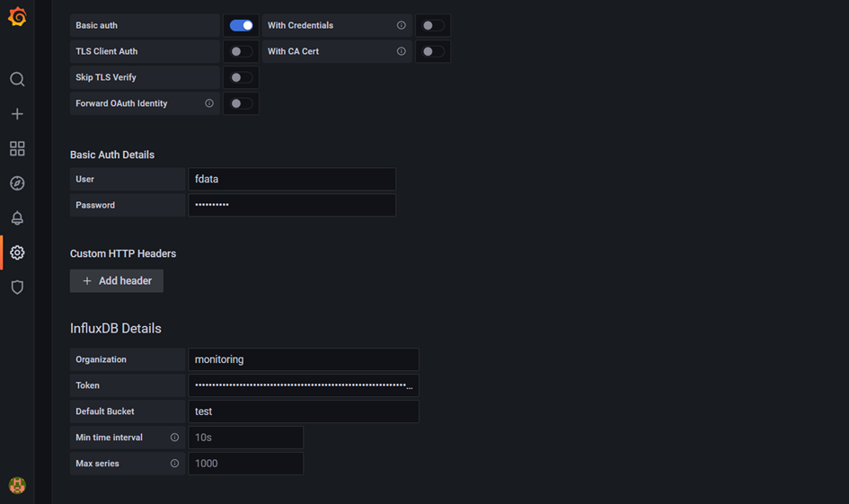Enable the TLS Client Auth toggle
This screenshot has width=849, height=504.
(x=241, y=51)
